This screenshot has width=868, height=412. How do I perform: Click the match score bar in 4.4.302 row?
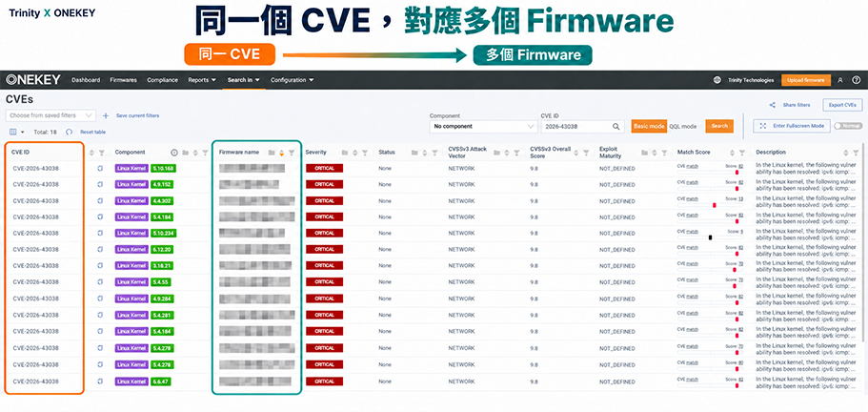point(710,205)
